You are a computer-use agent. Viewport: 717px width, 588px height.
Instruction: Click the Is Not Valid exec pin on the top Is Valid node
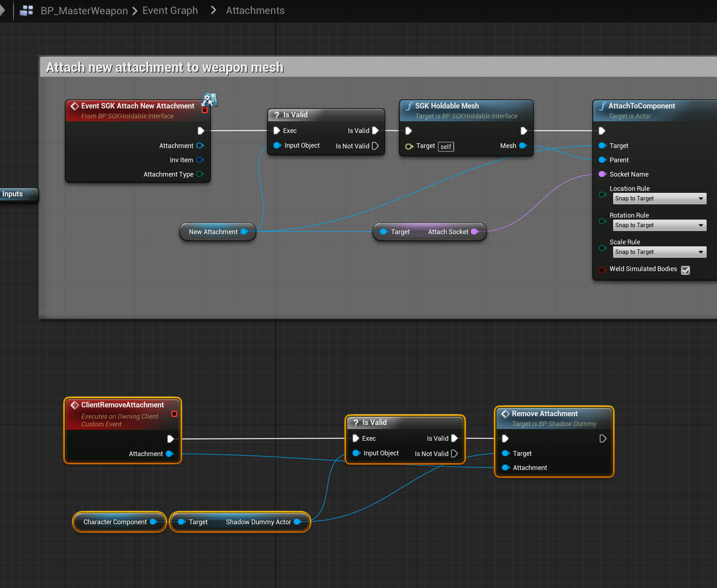point(375,146)
